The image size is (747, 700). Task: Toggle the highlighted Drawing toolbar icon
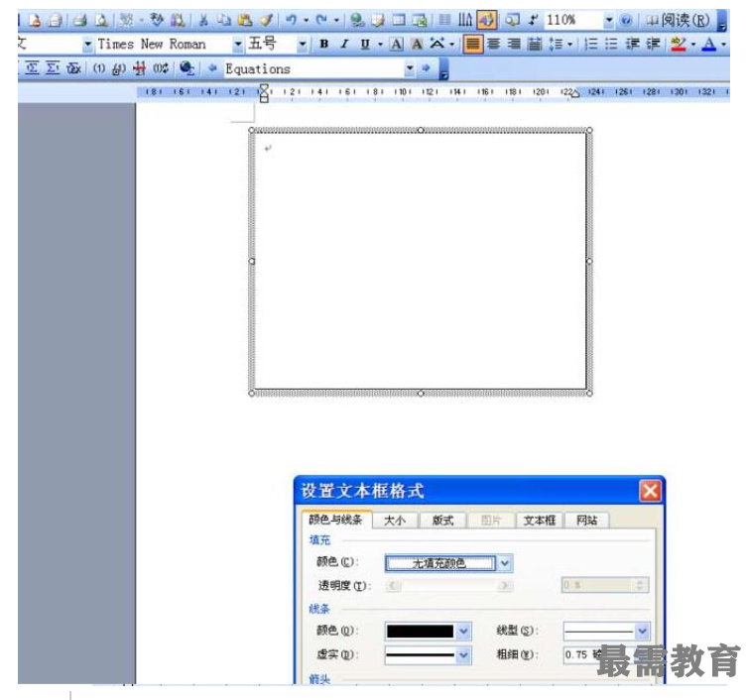tap(486, 20)
